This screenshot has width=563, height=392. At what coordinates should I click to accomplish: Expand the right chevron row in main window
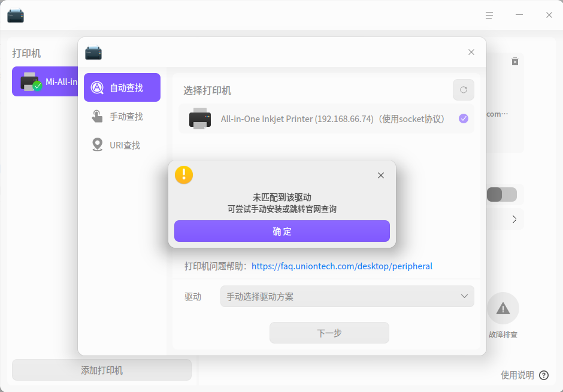[514, 219]
